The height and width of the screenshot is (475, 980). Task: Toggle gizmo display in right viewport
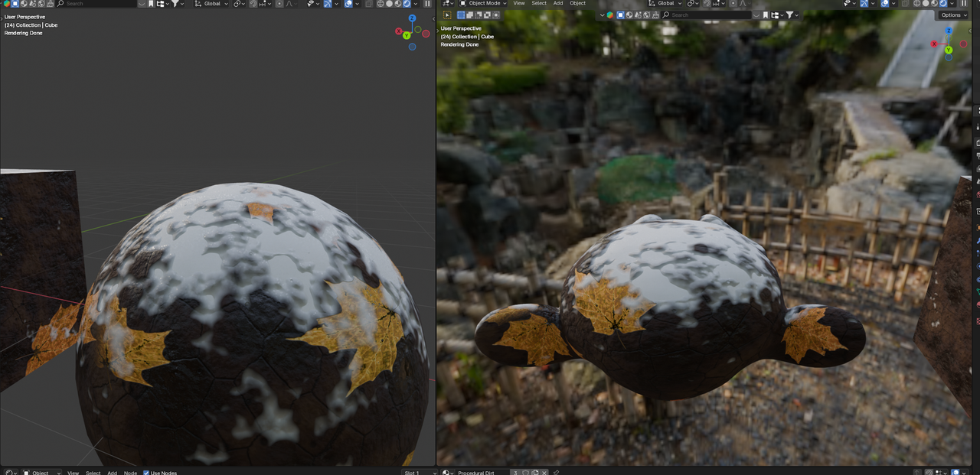click(864, 4)
